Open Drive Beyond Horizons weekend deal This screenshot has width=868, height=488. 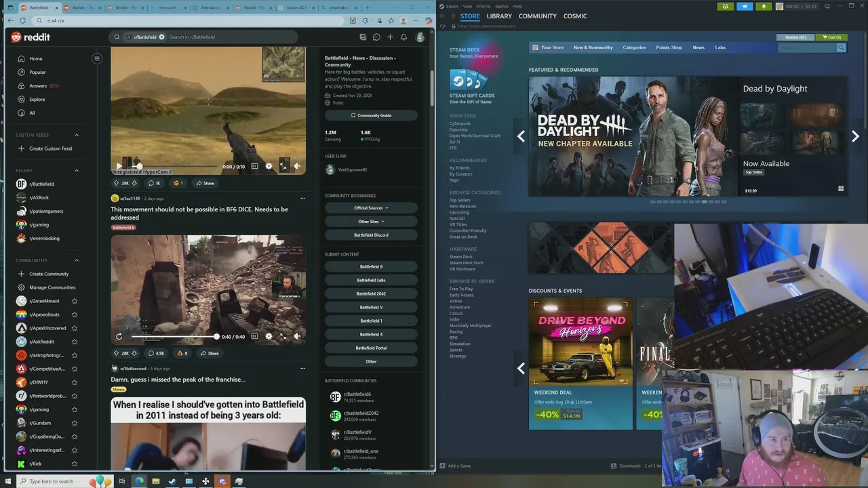pyautogui.click(x=580, y=363)
